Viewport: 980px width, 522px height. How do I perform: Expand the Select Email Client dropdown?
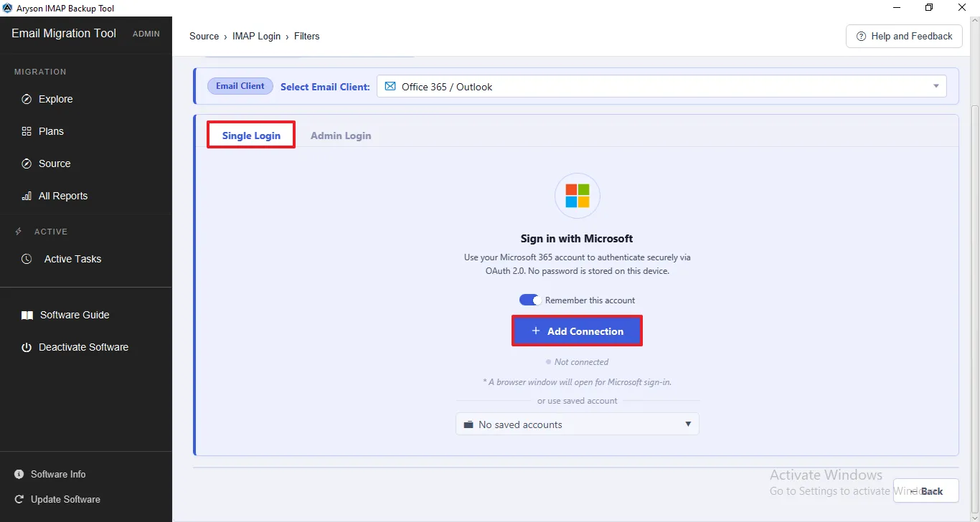click(661, 87)
